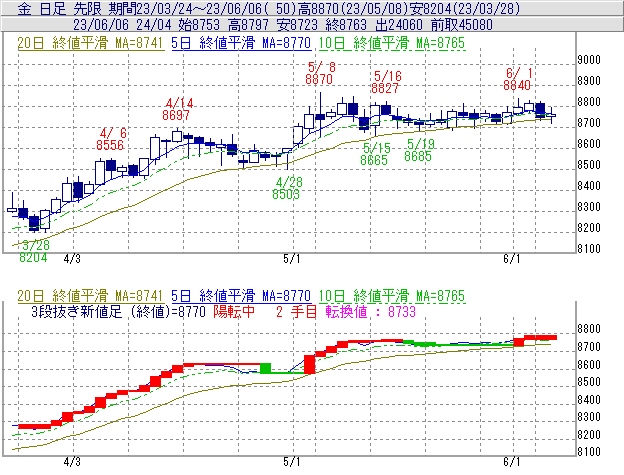This screenshot has height=475, width=624.
Task: Click 8500 on the upper chart axis
Action: tap(589, 165)
